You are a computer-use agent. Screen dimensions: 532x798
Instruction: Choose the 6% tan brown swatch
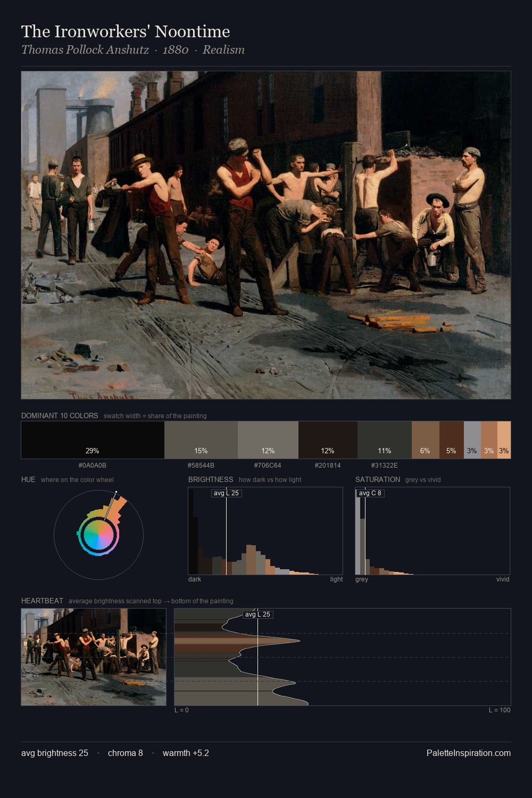426,440
